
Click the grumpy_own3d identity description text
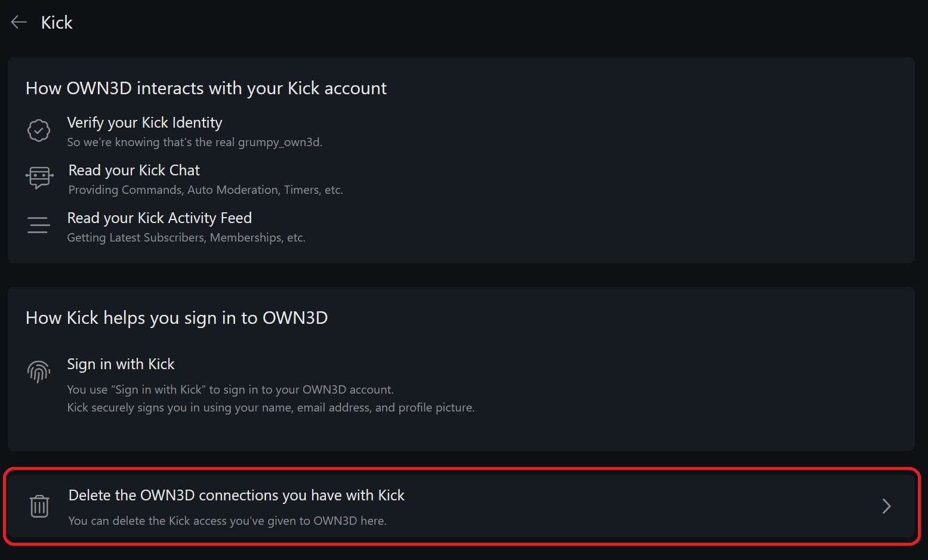coord(195,143)
